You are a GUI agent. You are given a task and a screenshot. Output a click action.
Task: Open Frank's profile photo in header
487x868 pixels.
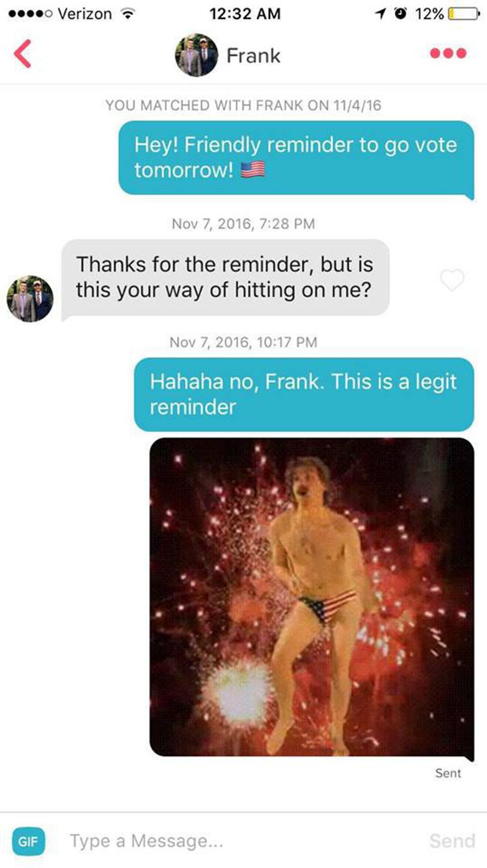(196, 55)
